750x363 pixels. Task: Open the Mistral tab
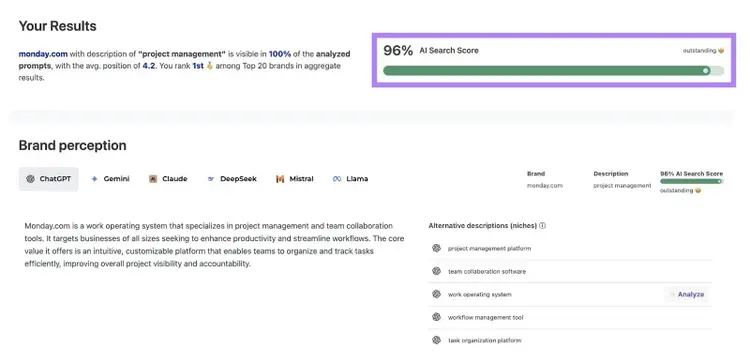295,179
